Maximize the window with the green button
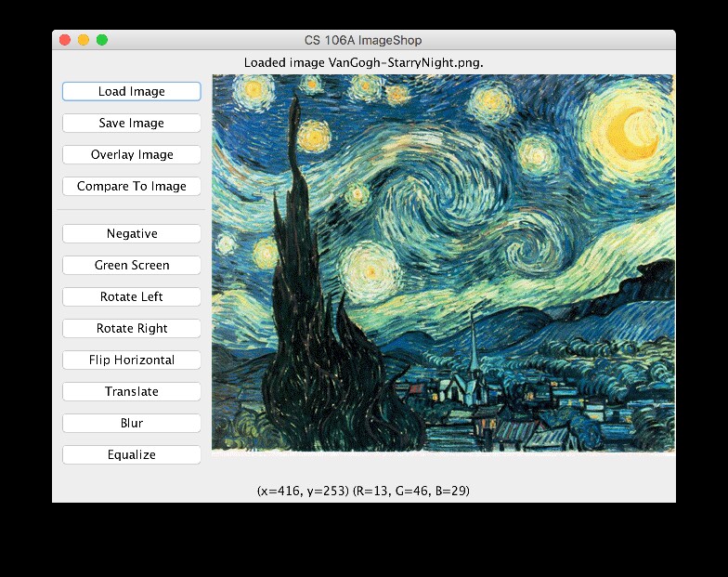 102,41
